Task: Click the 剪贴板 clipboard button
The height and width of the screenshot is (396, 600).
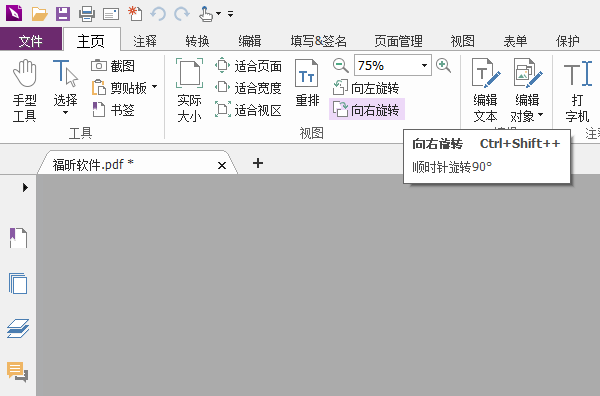Action: click(119, 88)
